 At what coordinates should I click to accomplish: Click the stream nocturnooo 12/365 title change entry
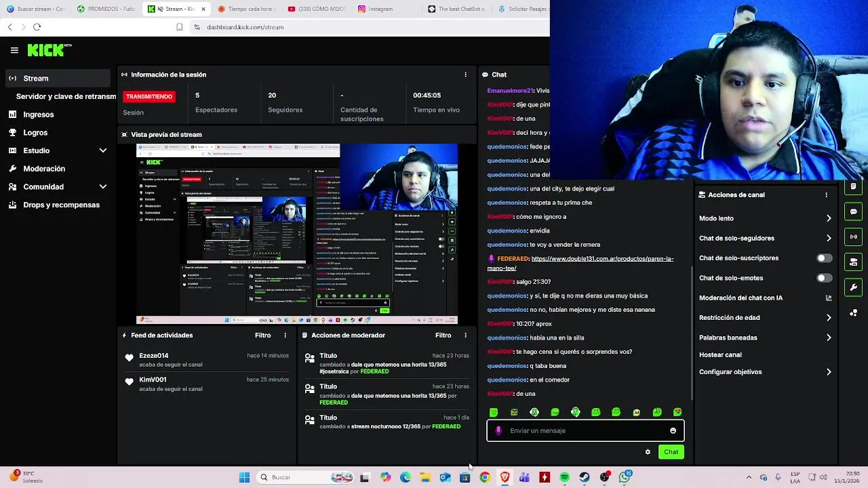(387, 422)
